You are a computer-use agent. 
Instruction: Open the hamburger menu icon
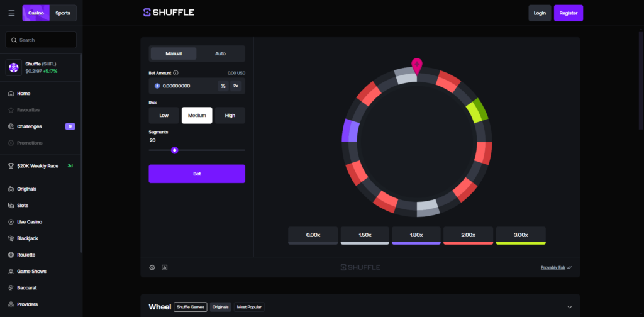(11, 13)
